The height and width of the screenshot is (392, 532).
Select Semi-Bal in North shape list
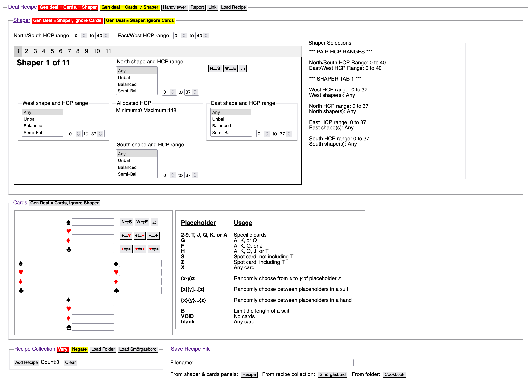click(x=137, y=91)
